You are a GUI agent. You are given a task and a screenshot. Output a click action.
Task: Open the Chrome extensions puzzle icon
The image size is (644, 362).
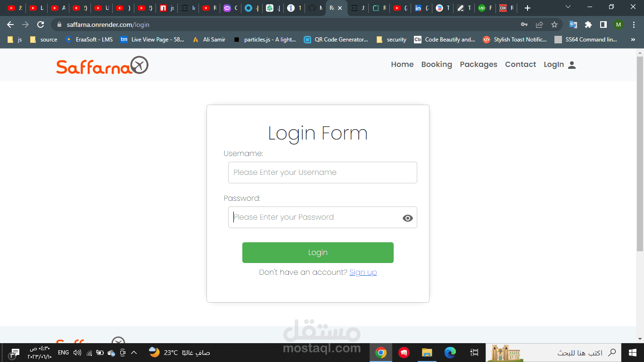(588, 25)
